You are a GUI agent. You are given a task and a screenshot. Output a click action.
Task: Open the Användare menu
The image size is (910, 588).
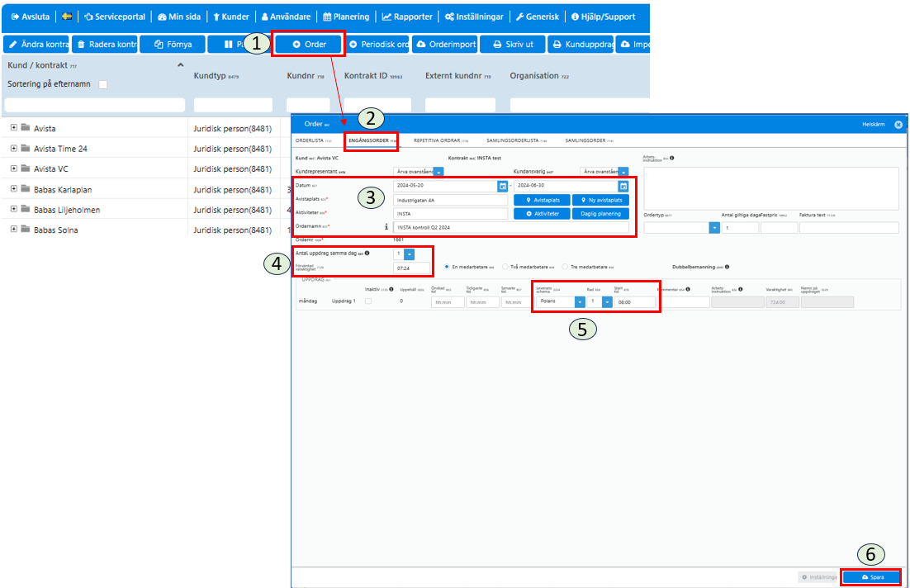tap(286, 17)
